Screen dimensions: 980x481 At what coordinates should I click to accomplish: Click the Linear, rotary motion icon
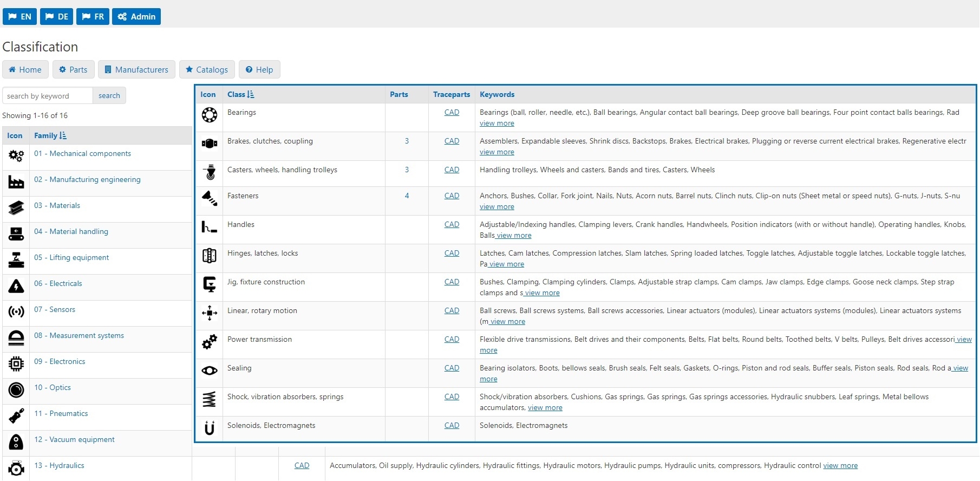click(x=210, y=313)
